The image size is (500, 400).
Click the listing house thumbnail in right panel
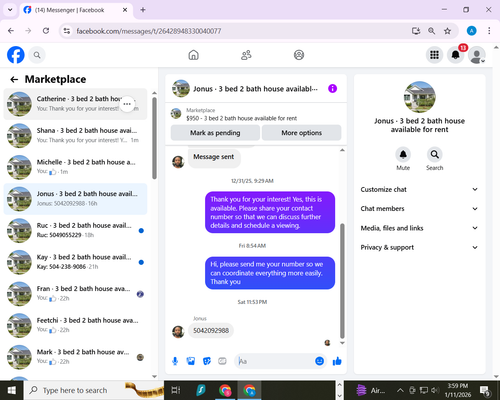(419, 97)
